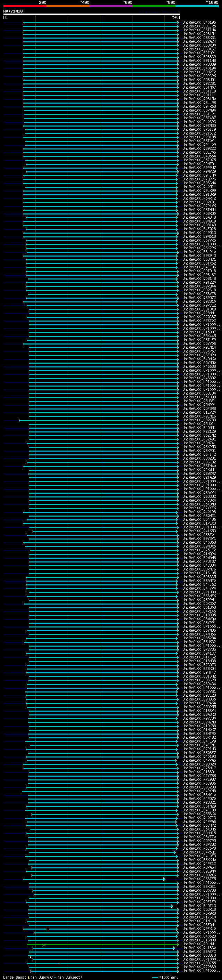Screen dimensions: 222x980
Task: Select hit UniRef100_C6SX31
Action: tap(199, 38)
